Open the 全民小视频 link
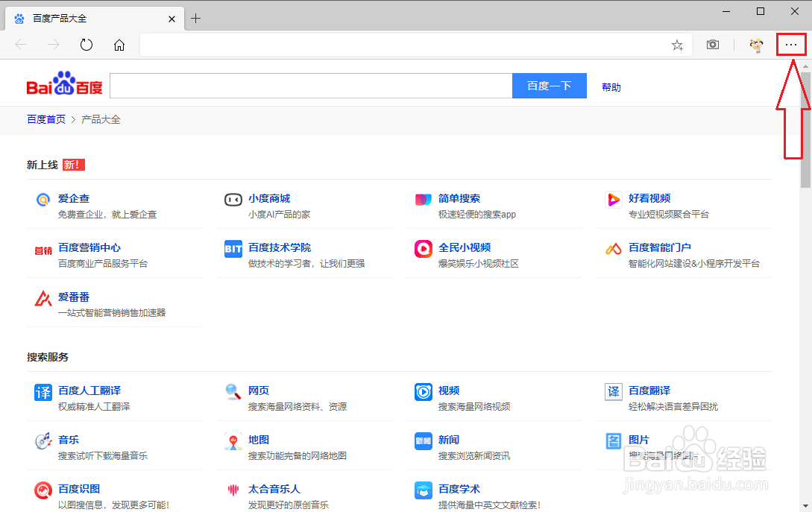Viewport: 812px width, 512px height. click(465, 247)
